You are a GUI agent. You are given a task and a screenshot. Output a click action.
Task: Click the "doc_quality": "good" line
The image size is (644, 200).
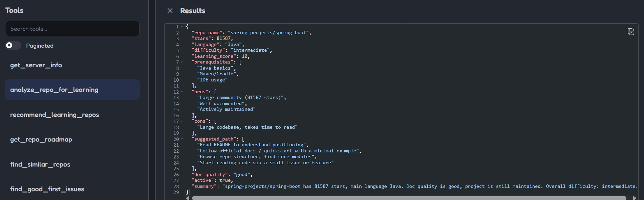point(222,175)
